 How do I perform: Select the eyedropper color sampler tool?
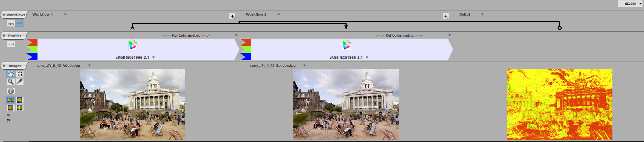coord(19,82)
